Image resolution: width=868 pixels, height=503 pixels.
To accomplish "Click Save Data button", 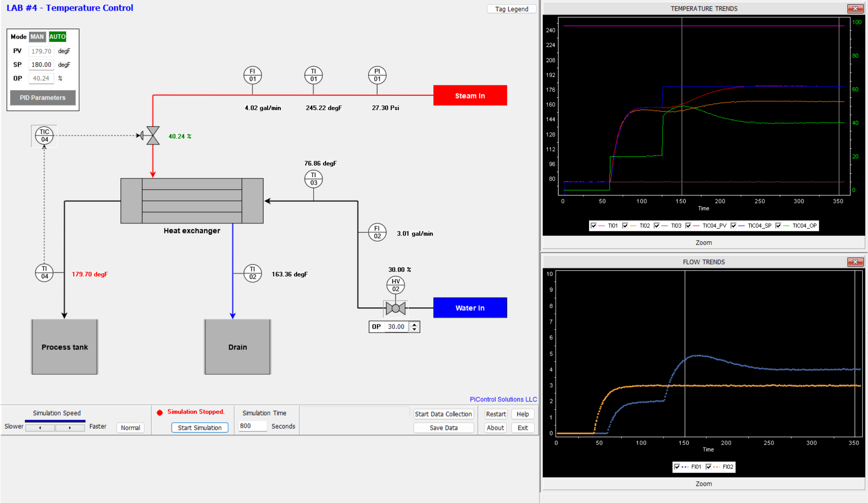I will pyautogui.click(x=443, y=428).
